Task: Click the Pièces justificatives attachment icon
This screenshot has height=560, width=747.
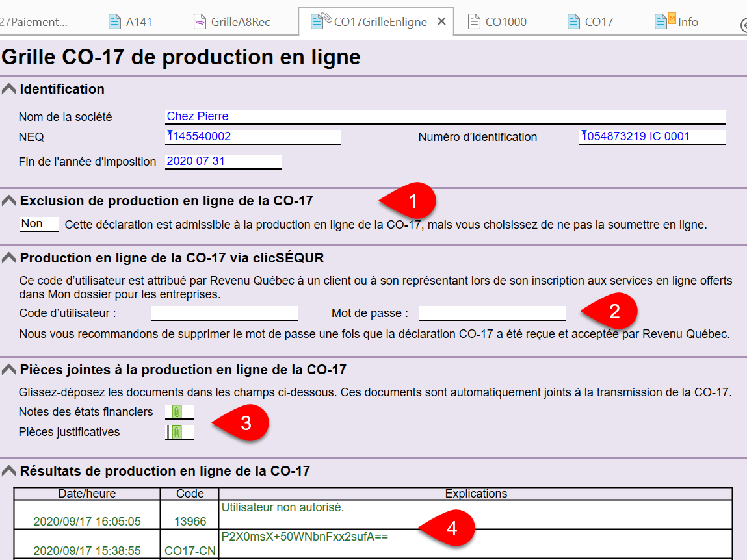Action: point(177,432)
